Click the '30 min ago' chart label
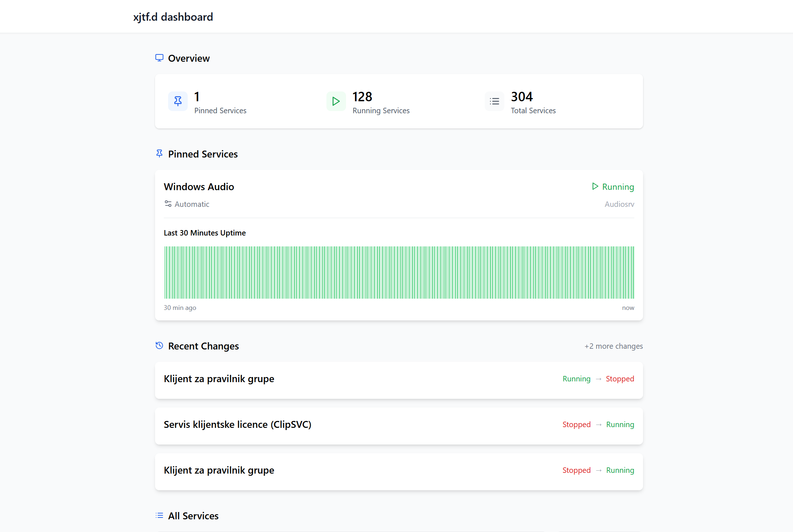The image size is (793, 532). click(180, 308)
